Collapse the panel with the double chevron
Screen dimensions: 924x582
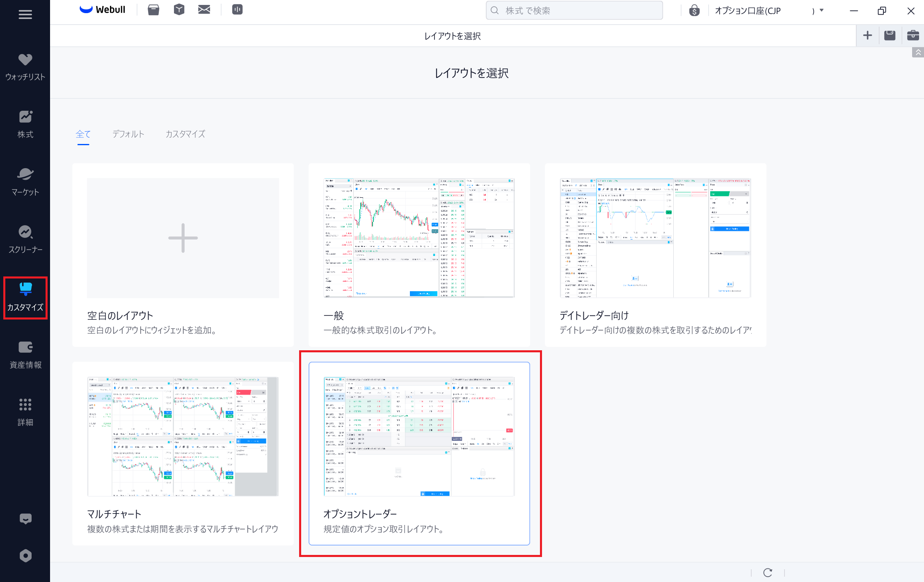tap(918, 52)
